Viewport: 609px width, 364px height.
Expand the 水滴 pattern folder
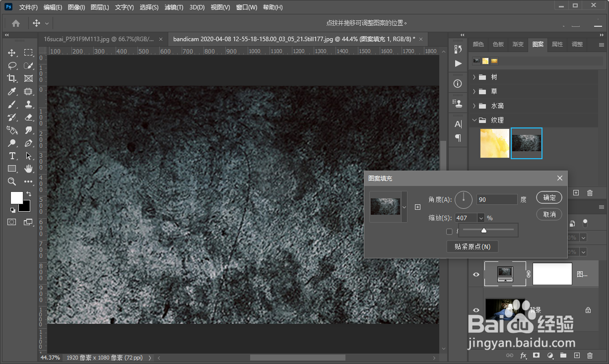(x=474, y=106)
